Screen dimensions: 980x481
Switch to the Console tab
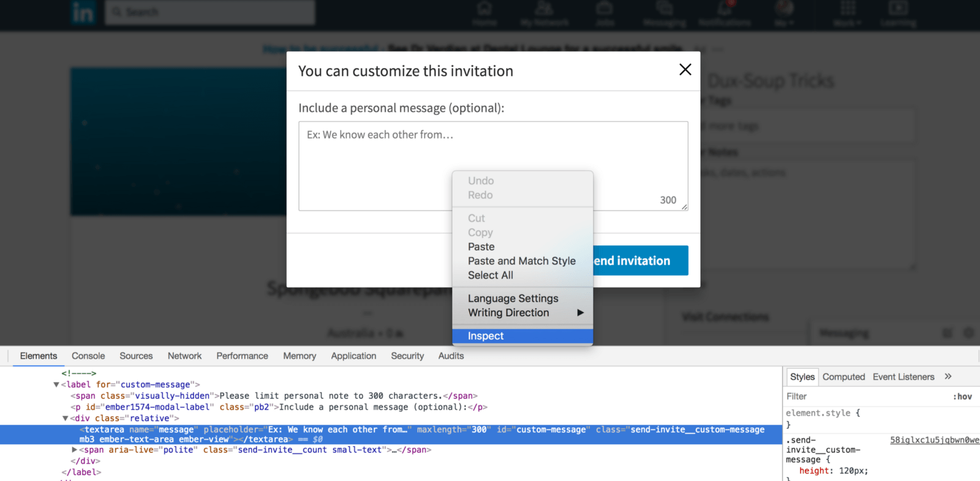point(88,356)
